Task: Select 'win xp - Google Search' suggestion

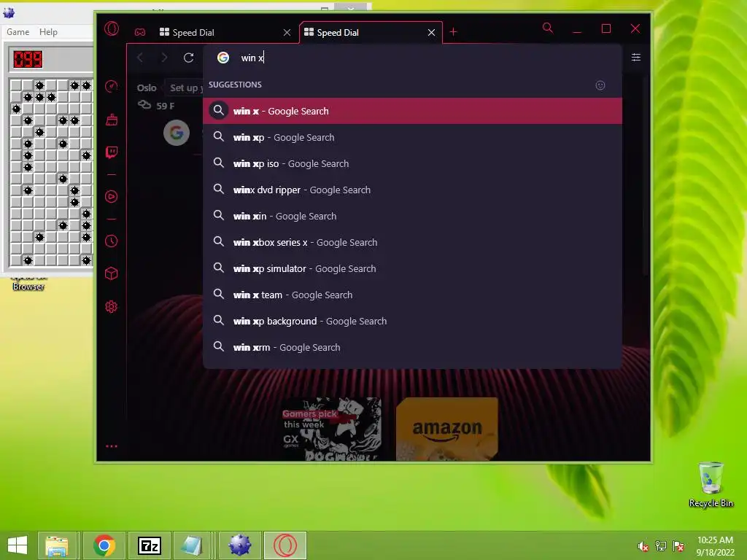Action: [x=413, y=137]
